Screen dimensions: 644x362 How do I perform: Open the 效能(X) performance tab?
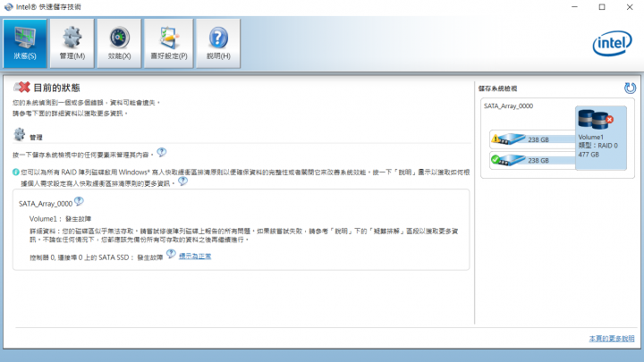pyautogui.click(x=120, y=43)
